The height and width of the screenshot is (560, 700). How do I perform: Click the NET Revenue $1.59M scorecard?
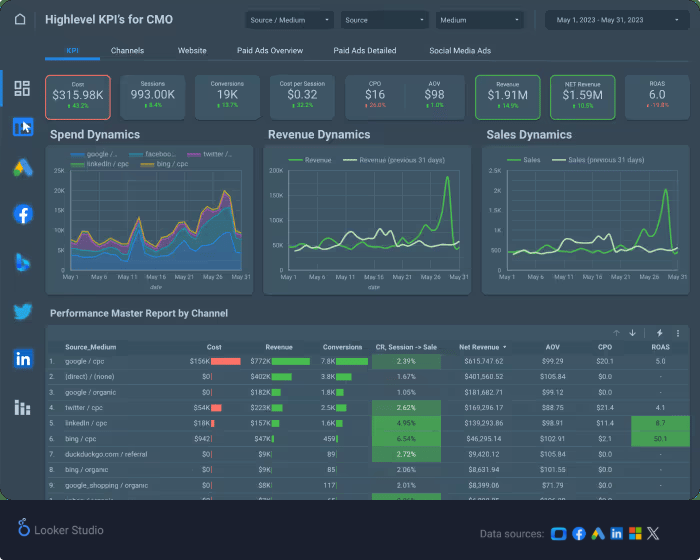(x=583, y=97)
